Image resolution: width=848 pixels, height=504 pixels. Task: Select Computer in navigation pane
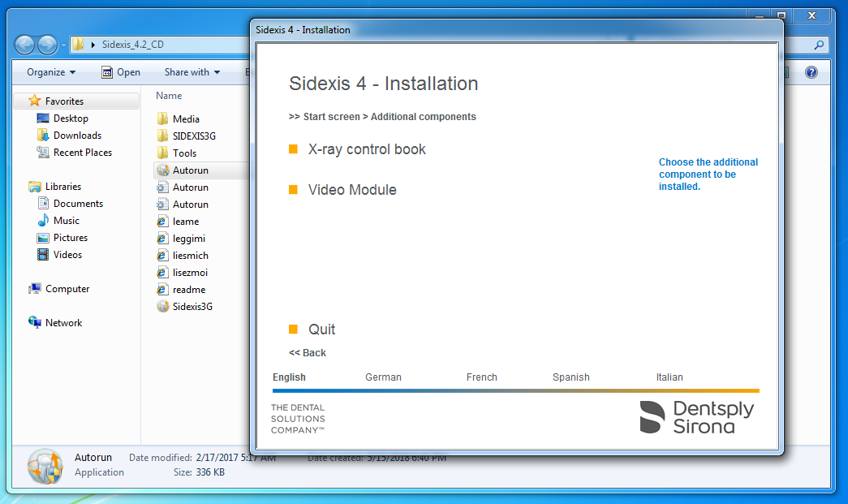[67, 289]
